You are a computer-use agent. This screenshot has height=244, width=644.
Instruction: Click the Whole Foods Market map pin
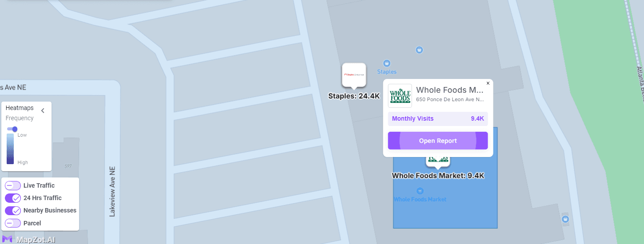[438, 162]
